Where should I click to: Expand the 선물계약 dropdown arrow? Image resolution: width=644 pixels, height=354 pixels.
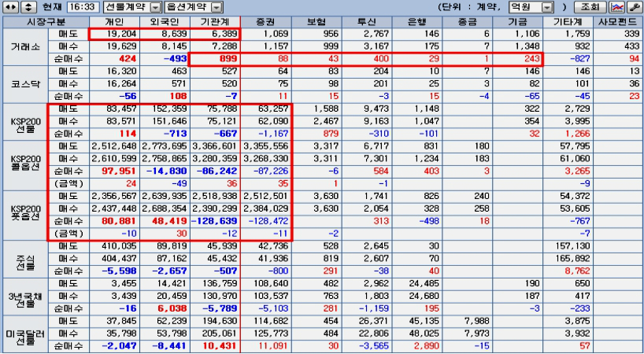pyautogui.click(x=156, y=7)
